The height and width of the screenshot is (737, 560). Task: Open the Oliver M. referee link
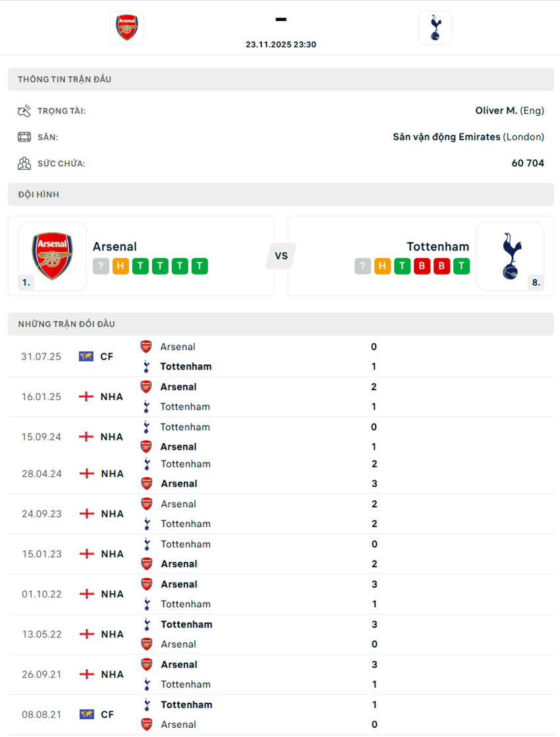[496, 110]
